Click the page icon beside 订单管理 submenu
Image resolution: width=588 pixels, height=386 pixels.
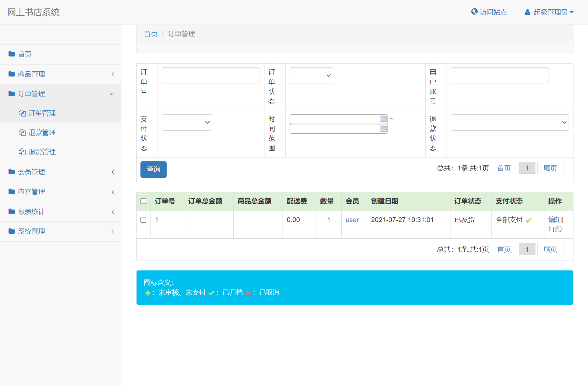tap(22, 113)
